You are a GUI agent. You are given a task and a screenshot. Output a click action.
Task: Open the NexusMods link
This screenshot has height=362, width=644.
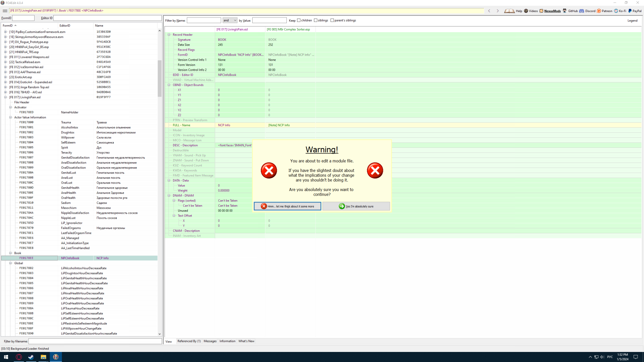[552, 11]
